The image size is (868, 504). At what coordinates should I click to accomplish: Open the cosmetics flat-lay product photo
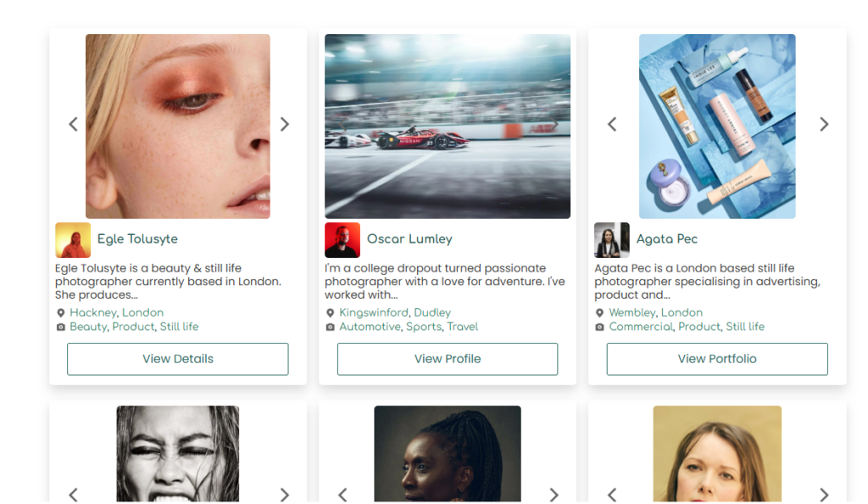click(717, 126)
